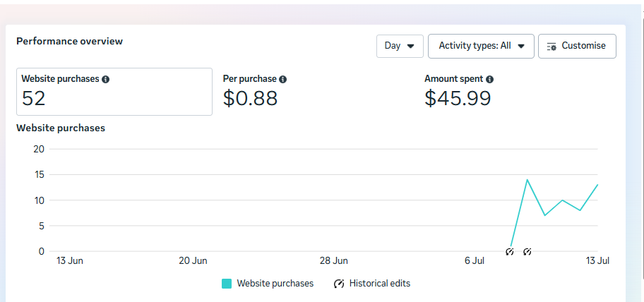Image resolution: width=644 pixels, height=302 pixels.
Task: Open the Day time breakdown dropdown
Action: pyautogui.click(x=400, y=46)
